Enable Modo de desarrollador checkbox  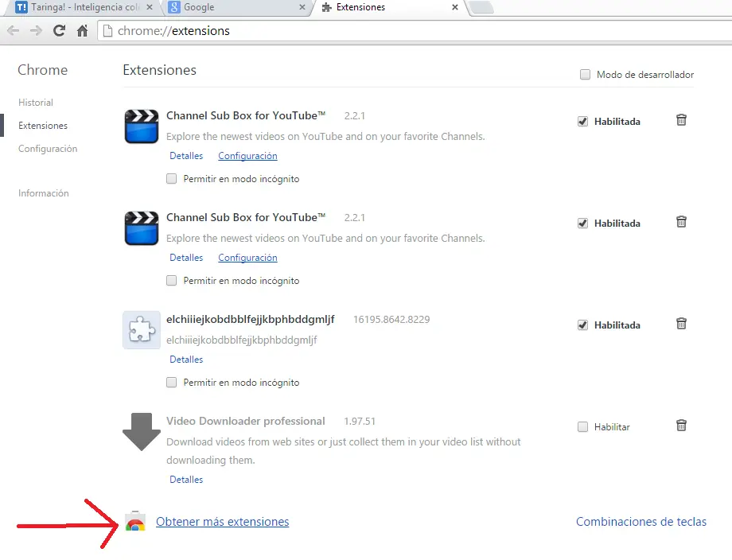585,75
